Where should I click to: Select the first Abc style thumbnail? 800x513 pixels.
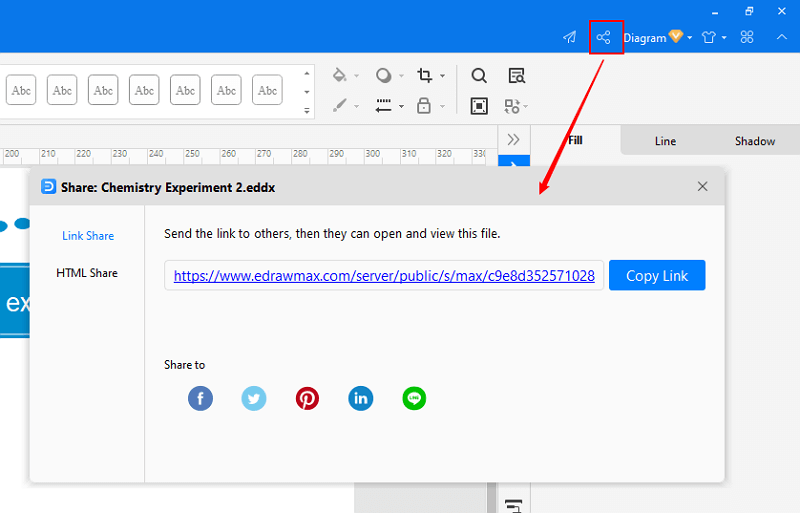(x=21, y=90)
